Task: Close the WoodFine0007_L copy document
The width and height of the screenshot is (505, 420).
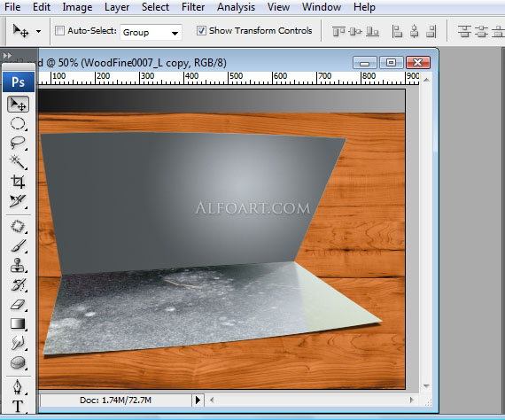Action: pos(417,63)
